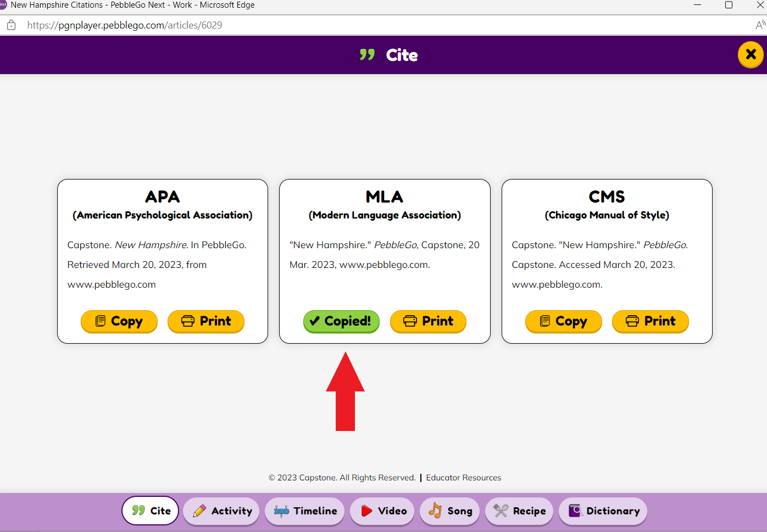The width and height of the screenshot is (767, 532).
Task: Close the Cite panel with the yellow X
Action: (x=751, y=55)
